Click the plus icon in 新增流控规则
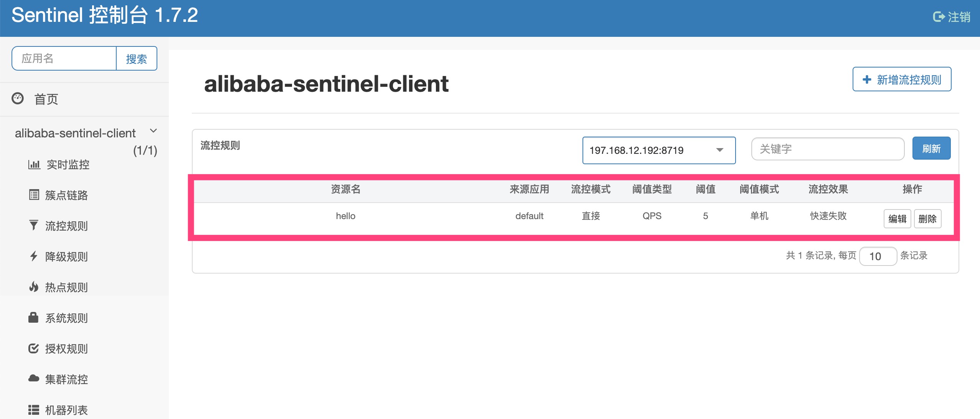The width and height of the screenshot is (980, 419). 867,79
